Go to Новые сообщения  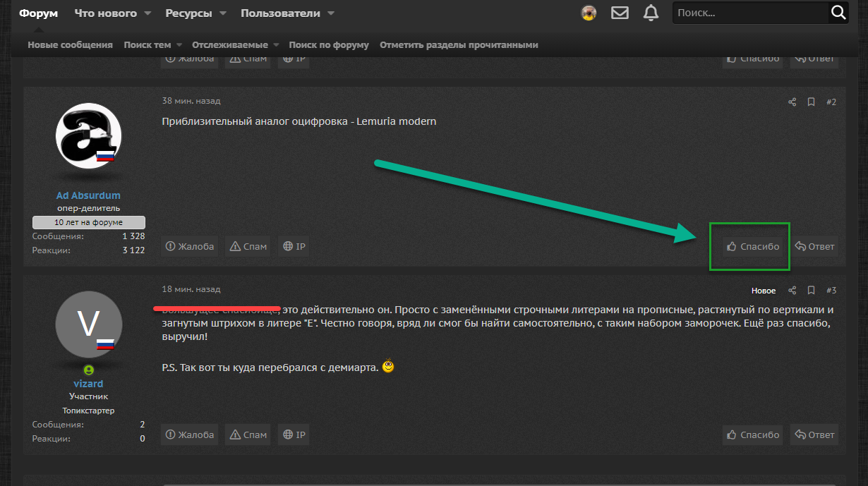click(71, 45)
